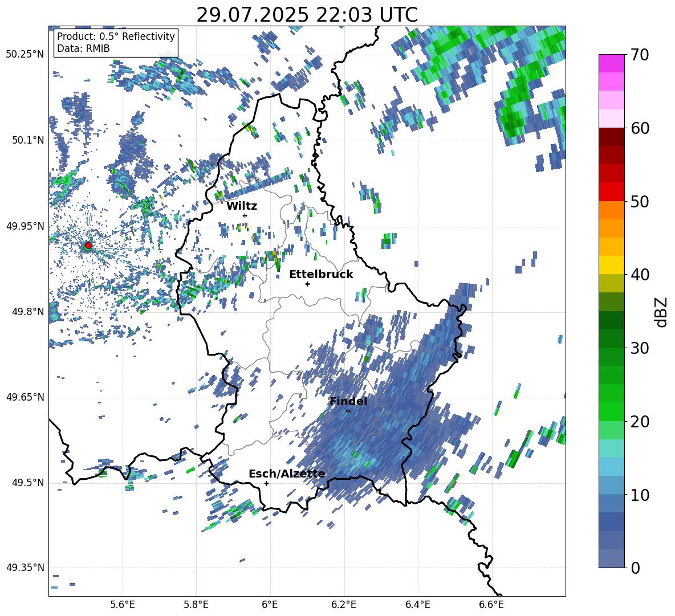Click the Esch/Alzette city label
This screenshot has width=675, height=616.
[287, 474]
